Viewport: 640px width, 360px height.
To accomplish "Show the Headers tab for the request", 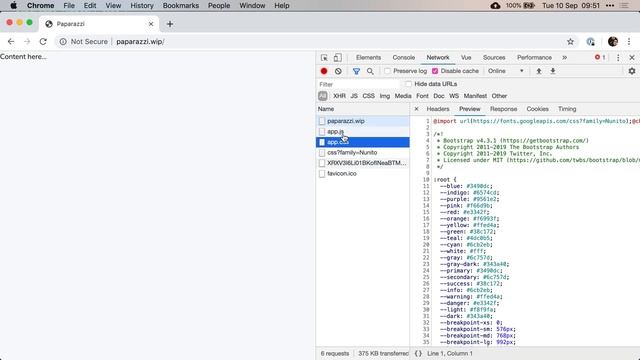I will point(438,109).
